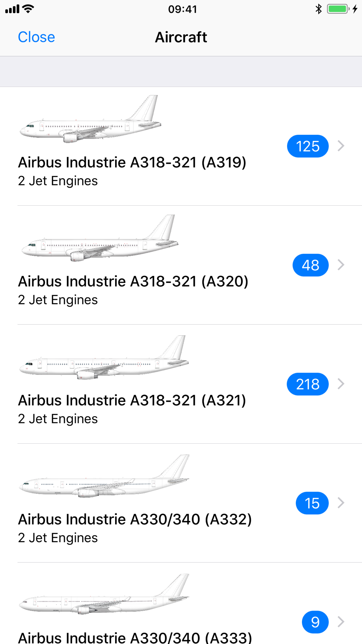
Task: Click the blue 218 count badge
Action: (308, 384)
